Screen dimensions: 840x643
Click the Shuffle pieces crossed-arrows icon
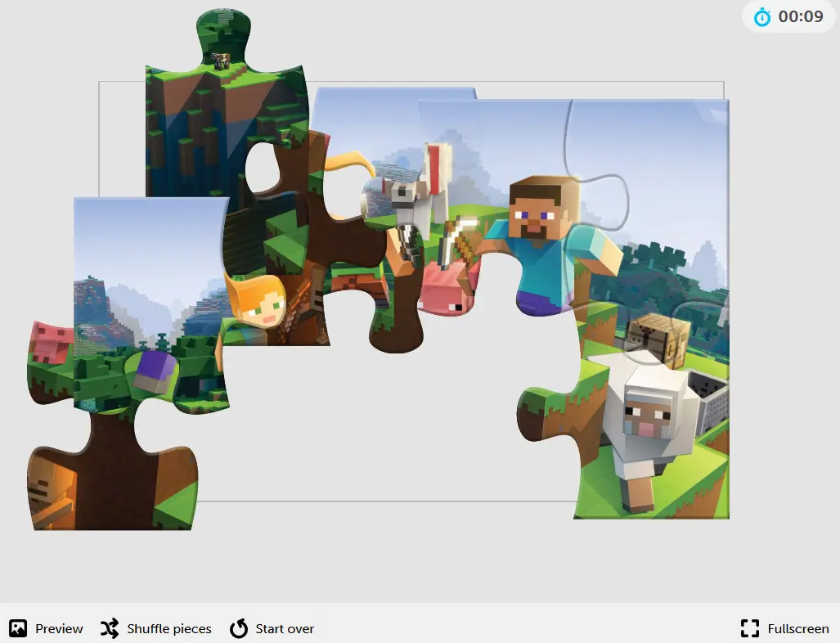pos(110,628)
